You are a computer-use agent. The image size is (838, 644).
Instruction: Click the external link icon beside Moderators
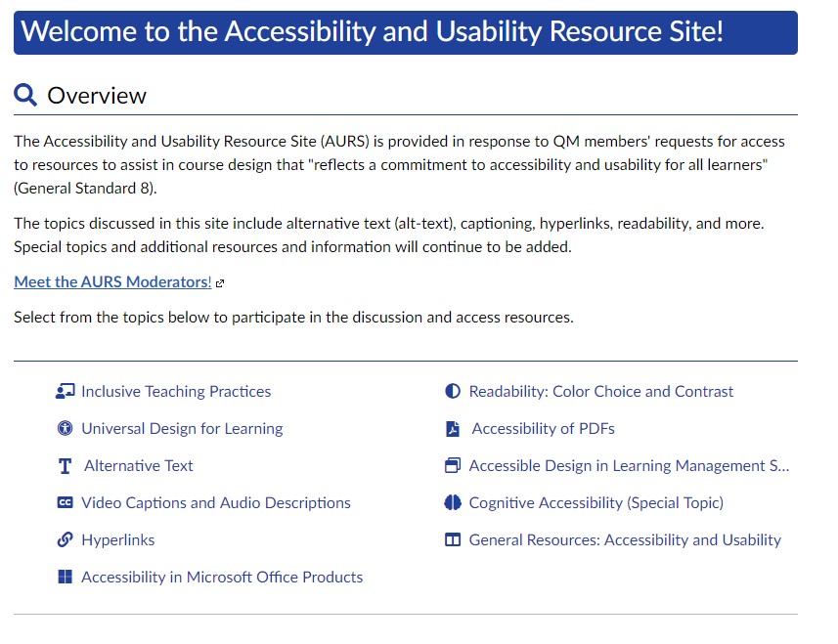[x=220, y=283]
